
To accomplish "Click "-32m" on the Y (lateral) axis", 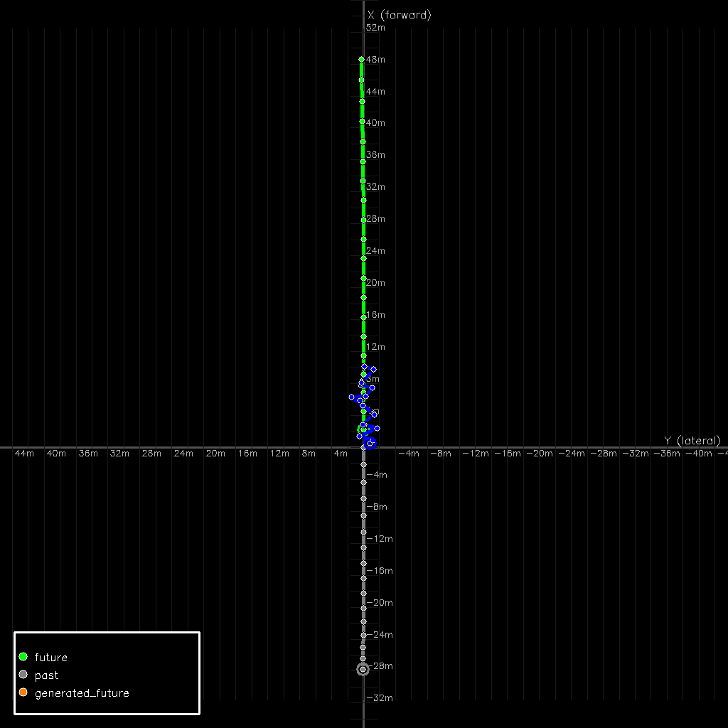I will (x=636, y=454).
